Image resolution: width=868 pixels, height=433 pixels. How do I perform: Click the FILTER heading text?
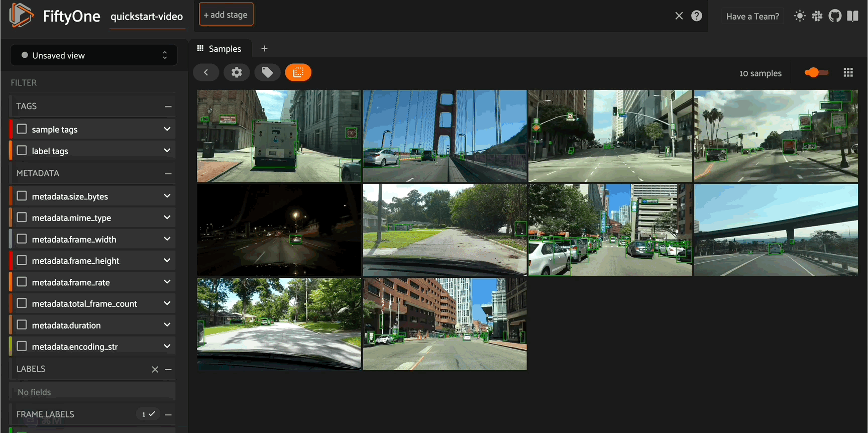tap(24, 83)
